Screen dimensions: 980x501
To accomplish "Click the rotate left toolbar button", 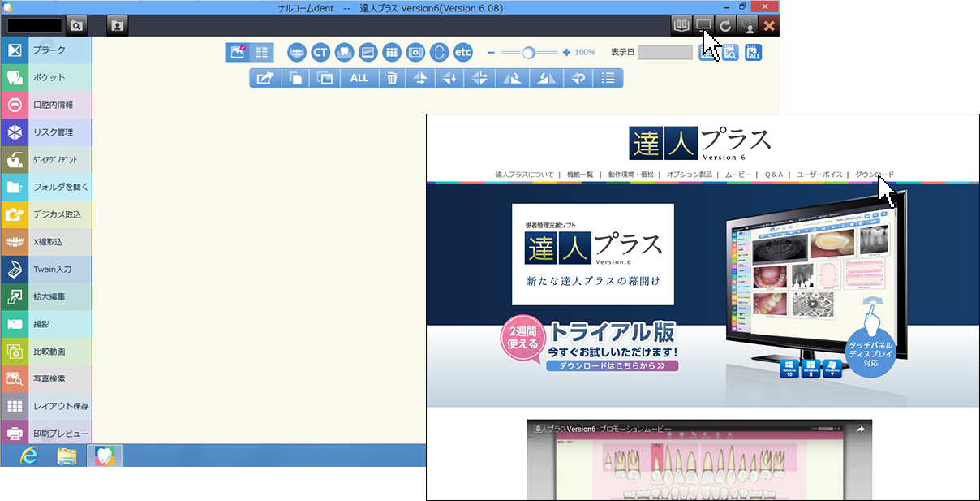I will [x=546, y=78].
